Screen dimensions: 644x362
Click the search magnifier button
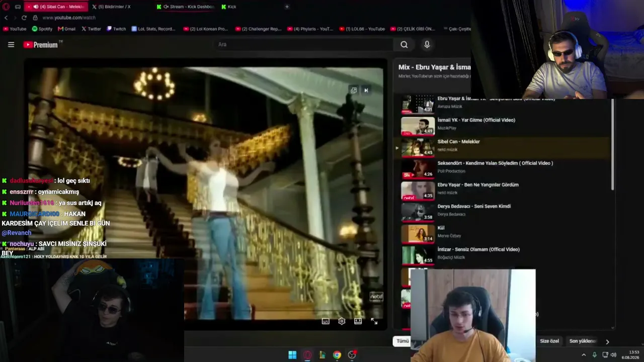(404, 45)
